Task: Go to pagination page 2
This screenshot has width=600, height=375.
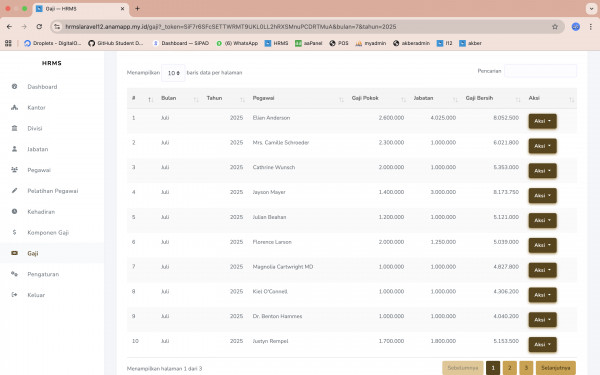Action: (x=510, y=368)
